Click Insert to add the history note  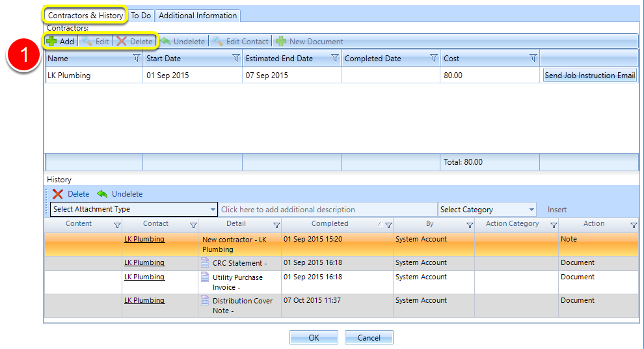point(557,210)
